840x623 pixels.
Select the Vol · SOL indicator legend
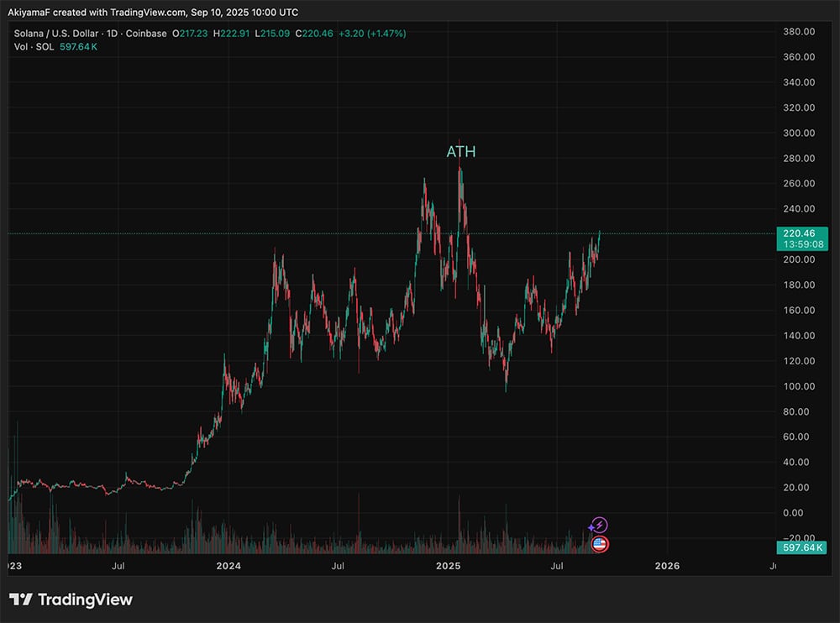[32, 47]
